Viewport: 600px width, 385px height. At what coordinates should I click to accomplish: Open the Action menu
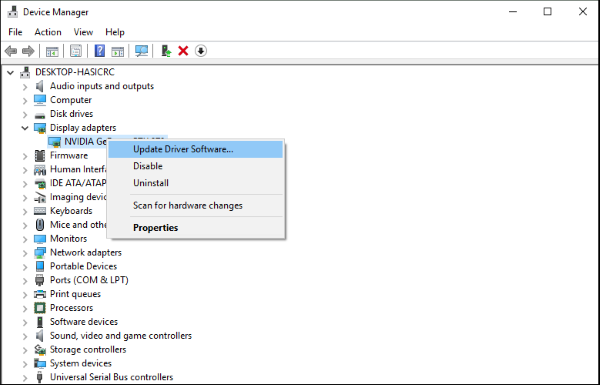[x=48, y=32]
